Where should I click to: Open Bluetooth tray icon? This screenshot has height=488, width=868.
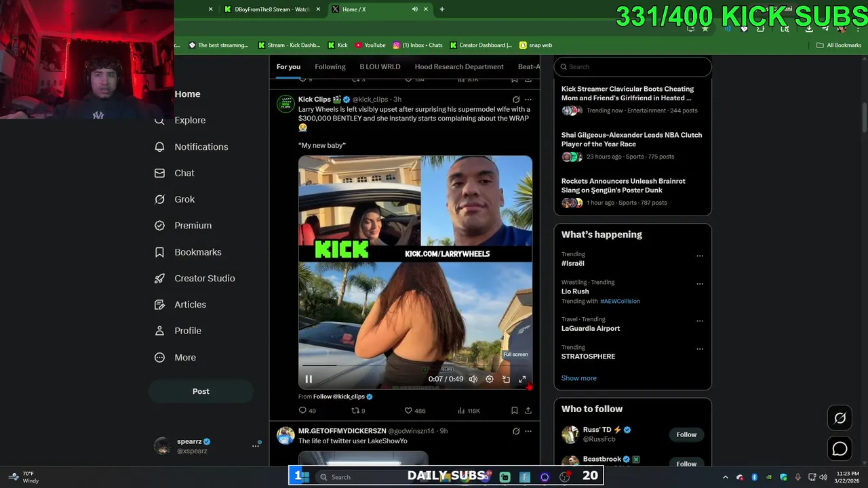click(754, 477)
